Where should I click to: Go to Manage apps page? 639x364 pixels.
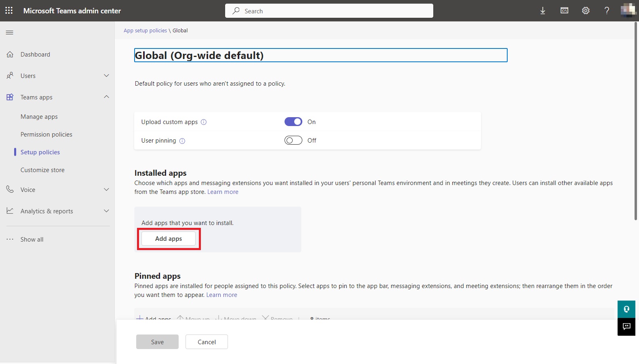click(x=39, y=117)
